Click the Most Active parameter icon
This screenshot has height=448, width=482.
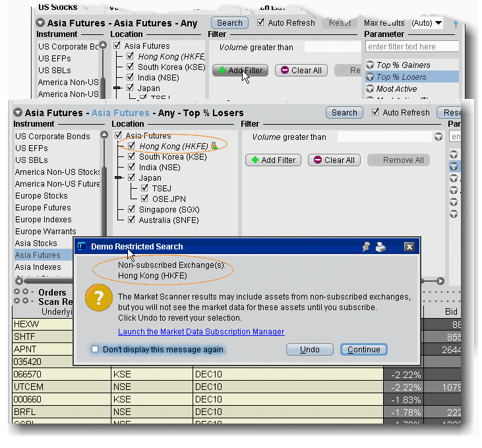[x=370, y=89]
